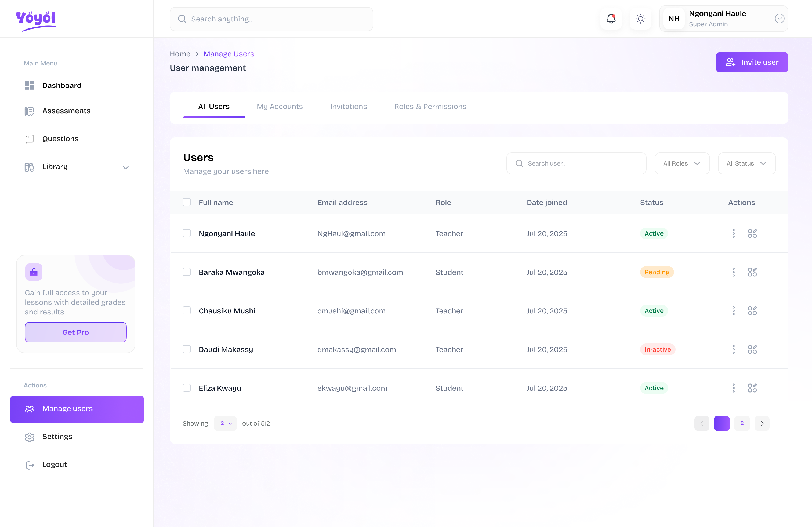Screen dimensions: 812x527
Task: Click the Invite user button
Action: tap(752, 62)
